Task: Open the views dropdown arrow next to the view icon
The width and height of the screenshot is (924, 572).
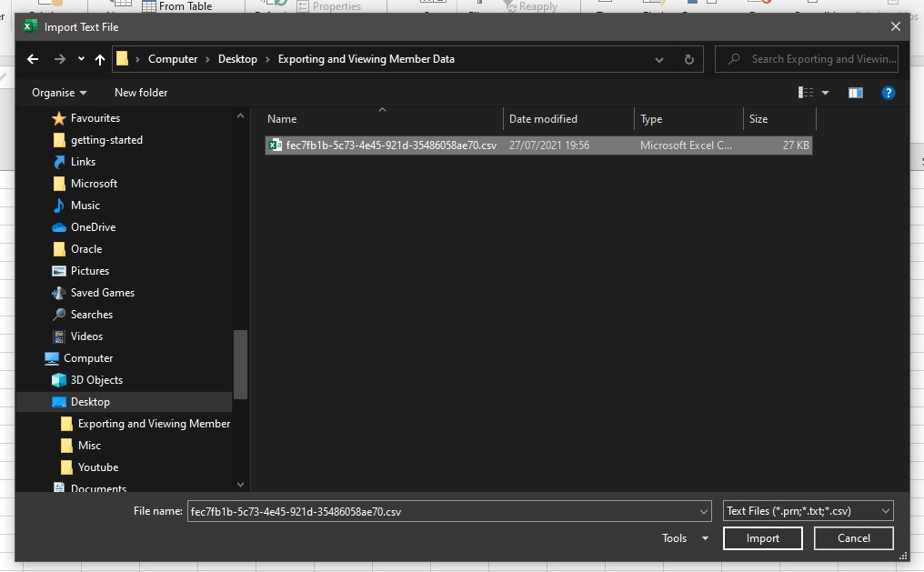Action: click(x=825, y=92)
